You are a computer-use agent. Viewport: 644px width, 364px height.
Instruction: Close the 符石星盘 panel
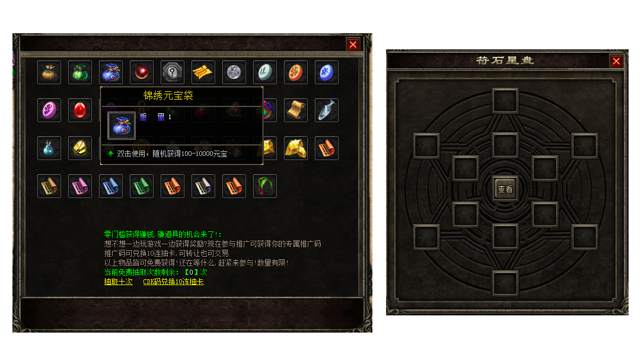tap(616, 61)
